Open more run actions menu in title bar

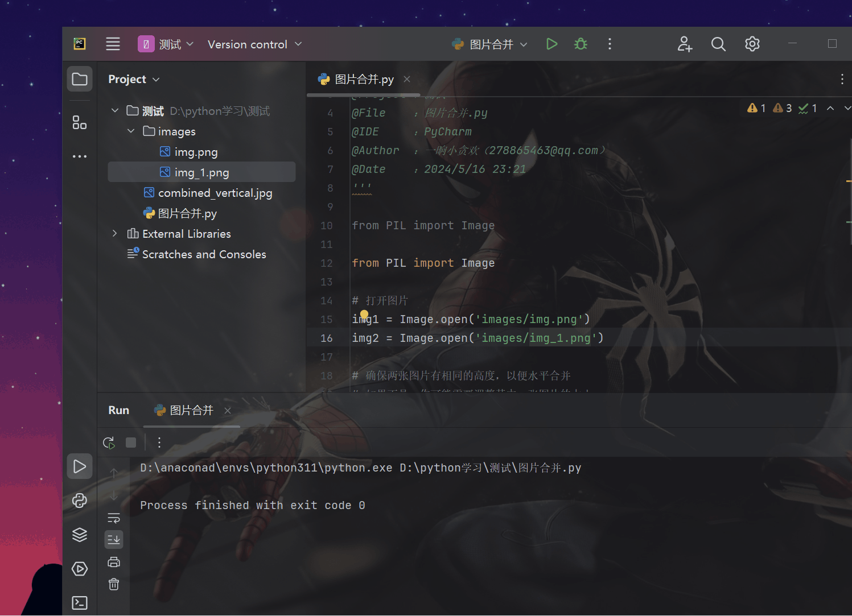pyautogui.click(x=610, y=44)
